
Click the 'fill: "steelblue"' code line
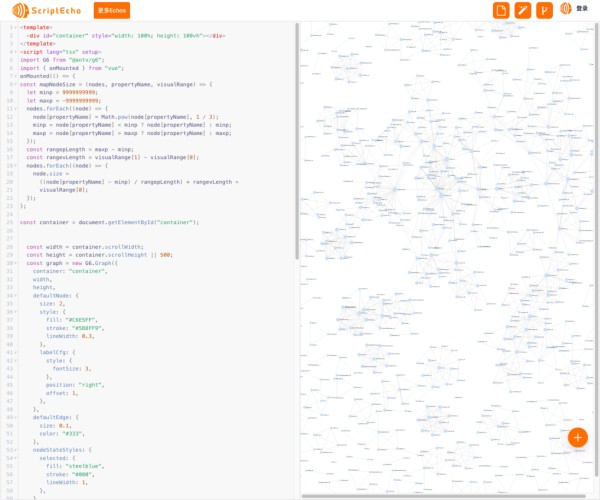click(x=75, y=466)
